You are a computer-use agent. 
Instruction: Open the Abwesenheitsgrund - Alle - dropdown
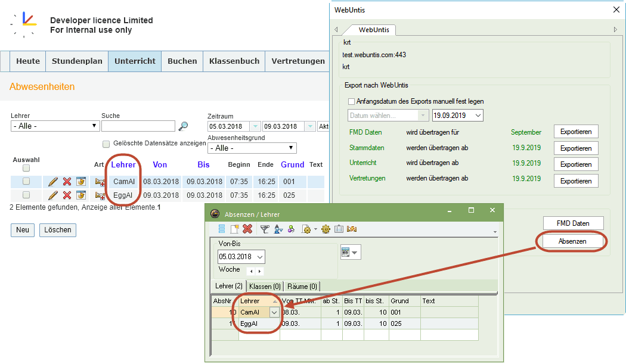pyautogui.click(x=252, y=148)
